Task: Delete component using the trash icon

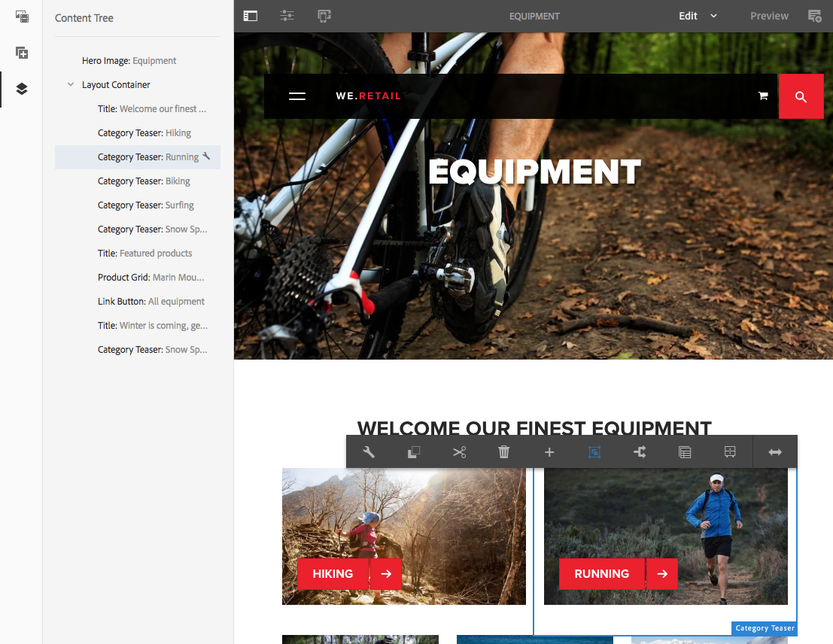Action: coord(504,452)
